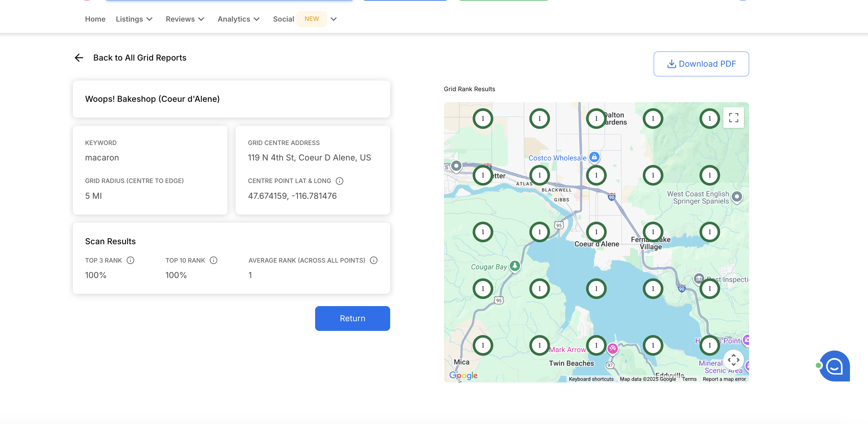
Task: Click info icon beside Centre Point Lat & Long
Action: tap(339, 181)
